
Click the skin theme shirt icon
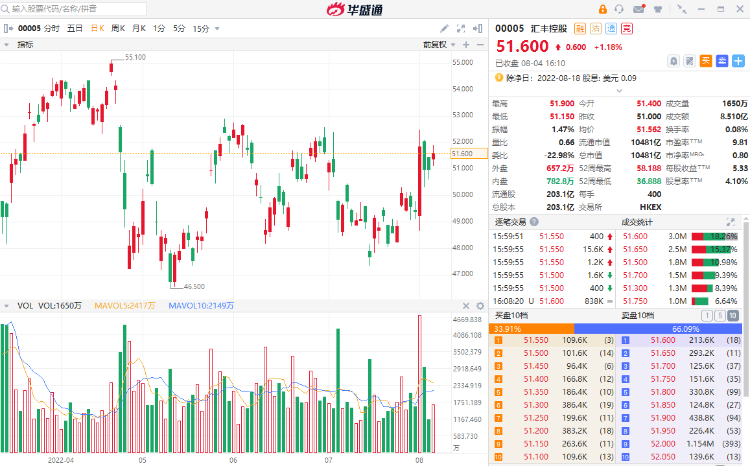[x=658, y=9]
